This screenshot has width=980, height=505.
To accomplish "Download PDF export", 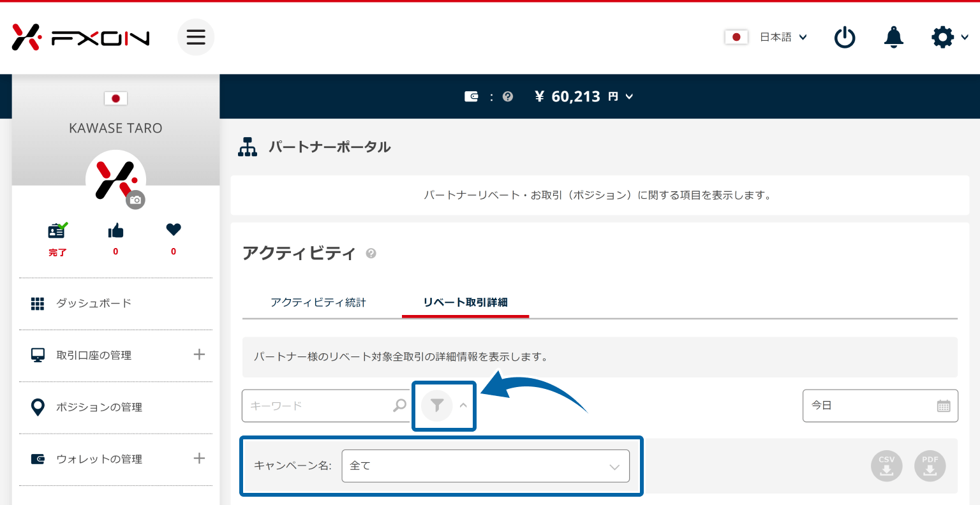I will [930, 466].
